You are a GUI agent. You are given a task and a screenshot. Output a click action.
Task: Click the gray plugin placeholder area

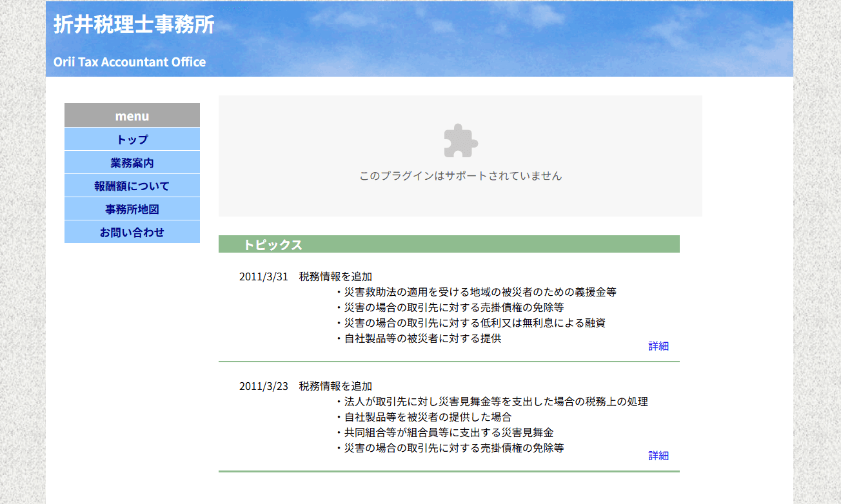point(460,155)
